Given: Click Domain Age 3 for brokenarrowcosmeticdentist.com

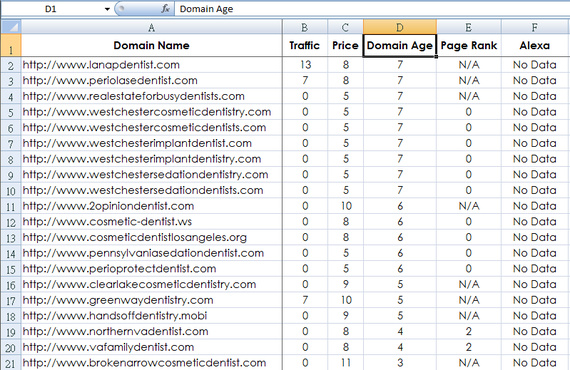Looking at the screenshot, I should click(x=400, y=363).
